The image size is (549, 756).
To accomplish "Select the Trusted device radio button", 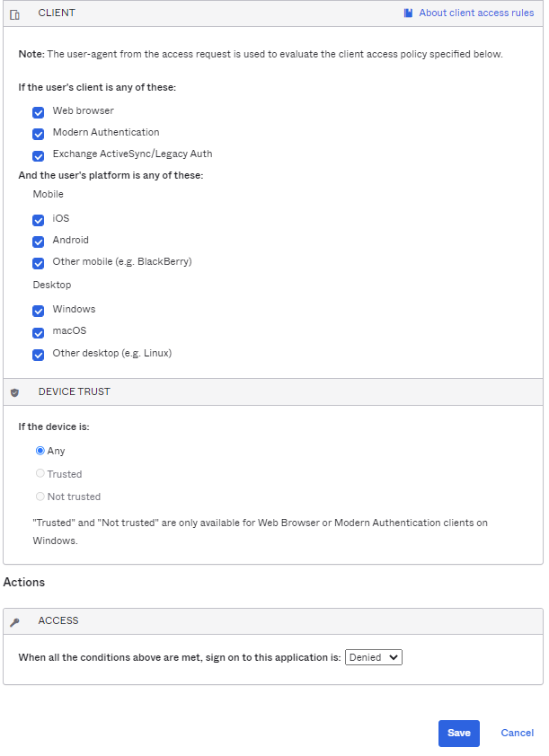I will pyautogui.click(x=40, y=473).
